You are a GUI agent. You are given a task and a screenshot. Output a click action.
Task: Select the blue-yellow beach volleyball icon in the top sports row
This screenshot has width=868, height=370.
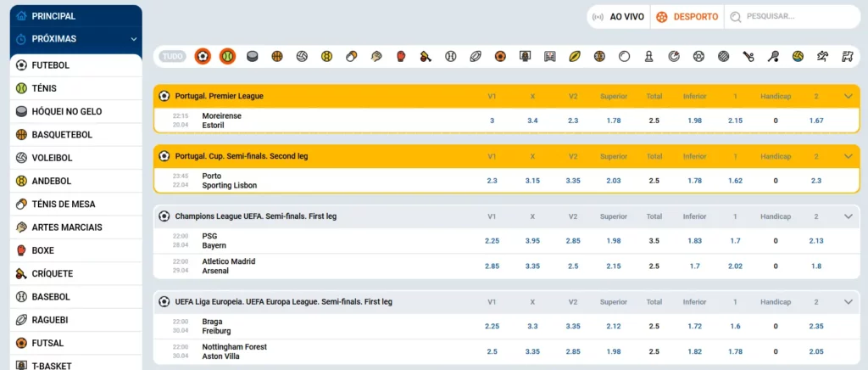point(798,57)
